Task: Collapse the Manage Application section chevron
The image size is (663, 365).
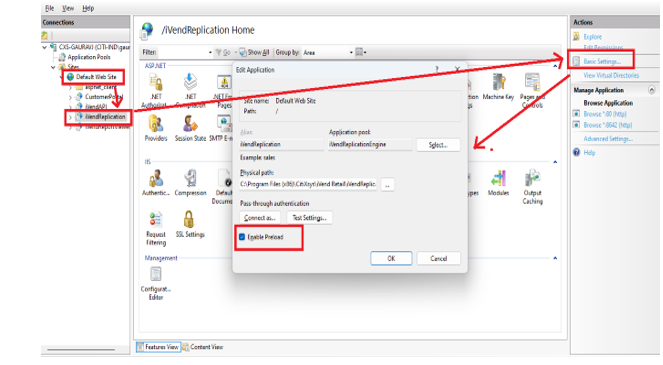Action: click(x=652, y=90)
